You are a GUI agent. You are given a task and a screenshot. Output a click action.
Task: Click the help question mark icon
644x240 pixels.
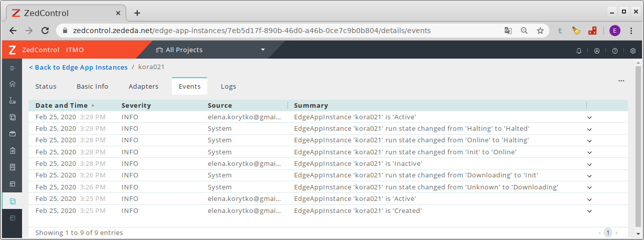[615, 51]
